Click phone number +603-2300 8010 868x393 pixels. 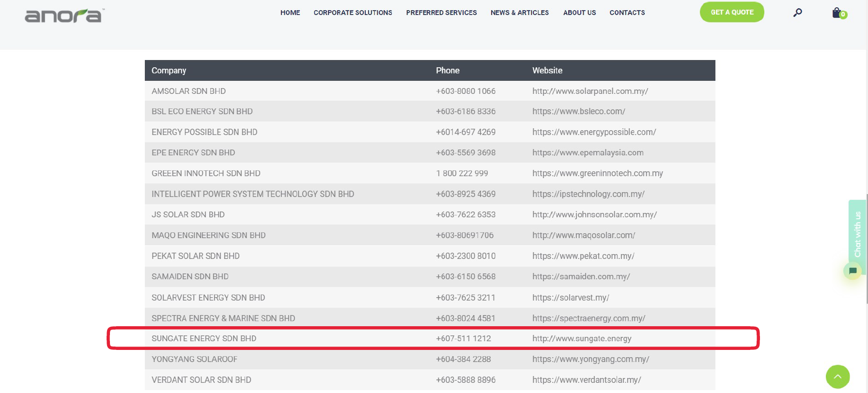tap(465, 256)
